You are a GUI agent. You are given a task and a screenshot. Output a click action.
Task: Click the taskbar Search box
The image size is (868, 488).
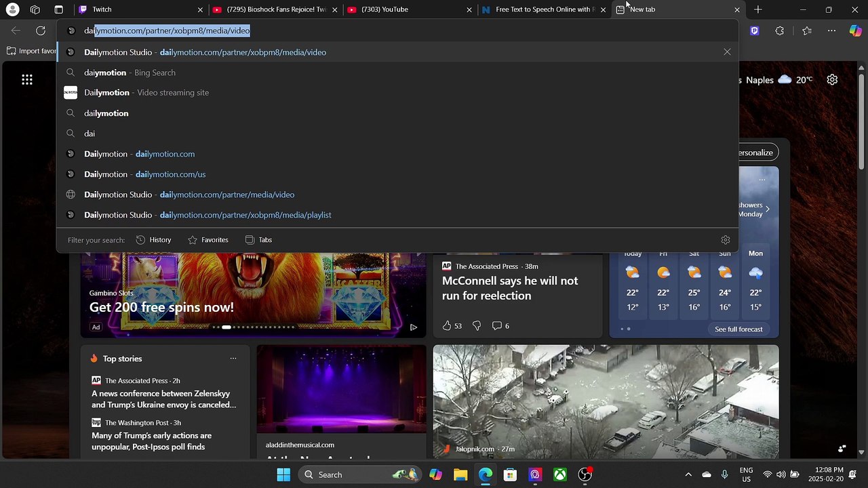[361, 474]
